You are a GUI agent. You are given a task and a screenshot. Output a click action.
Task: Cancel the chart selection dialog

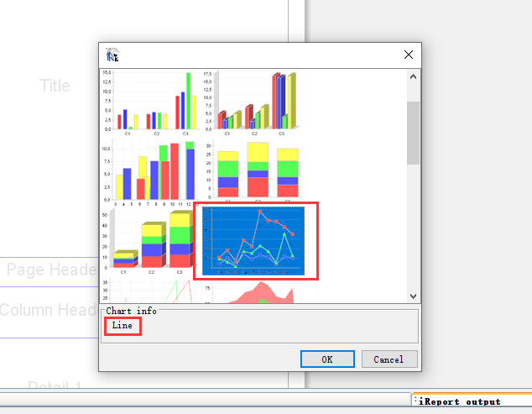[x=389, y=359]
